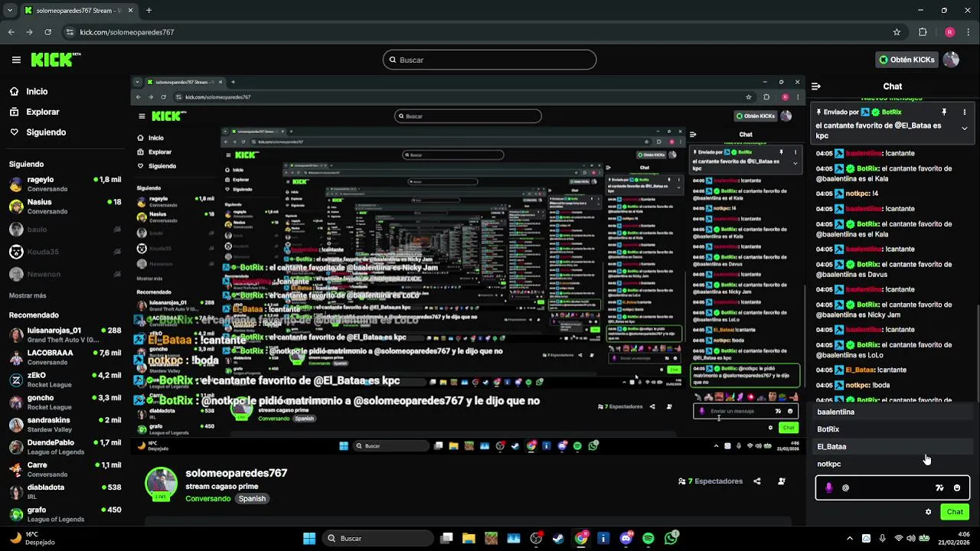The image size is (980, 551).
Task: Click the Chrome profile avatar
Action: point(949,32)
